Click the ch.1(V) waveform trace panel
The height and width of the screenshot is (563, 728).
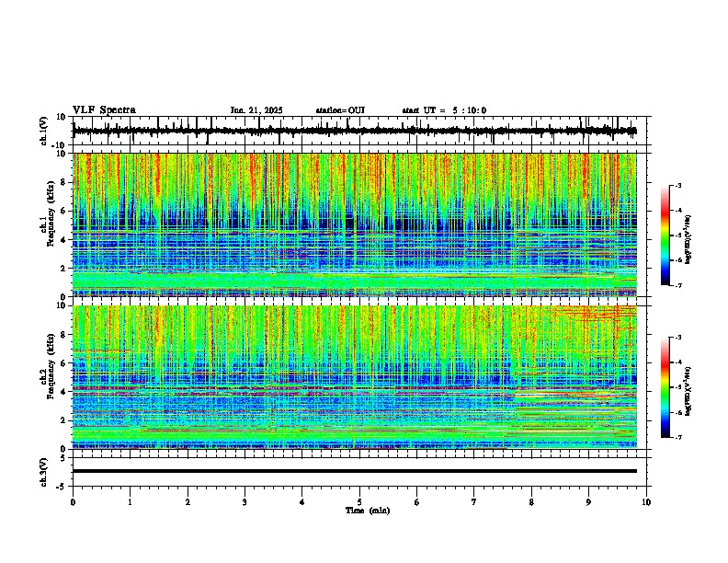[359, 131]
